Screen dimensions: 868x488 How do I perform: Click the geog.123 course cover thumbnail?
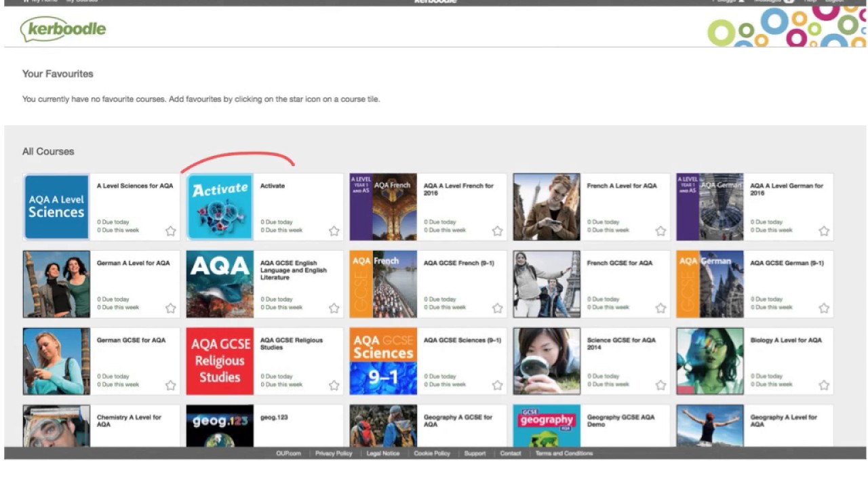[x=220, y=426]
